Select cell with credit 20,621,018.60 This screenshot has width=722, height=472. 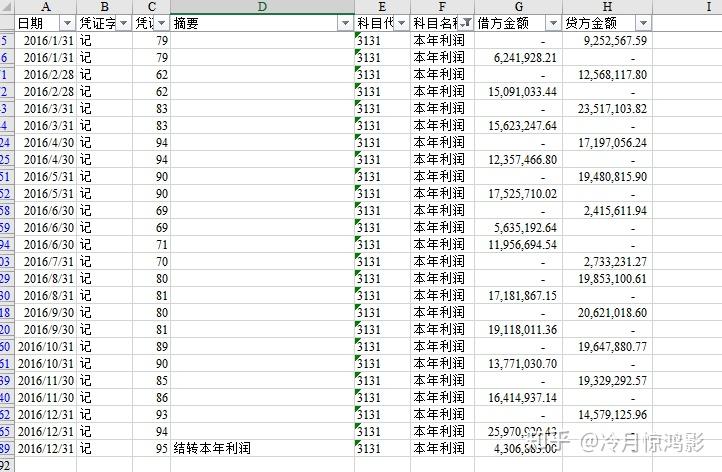coord(607,313)
